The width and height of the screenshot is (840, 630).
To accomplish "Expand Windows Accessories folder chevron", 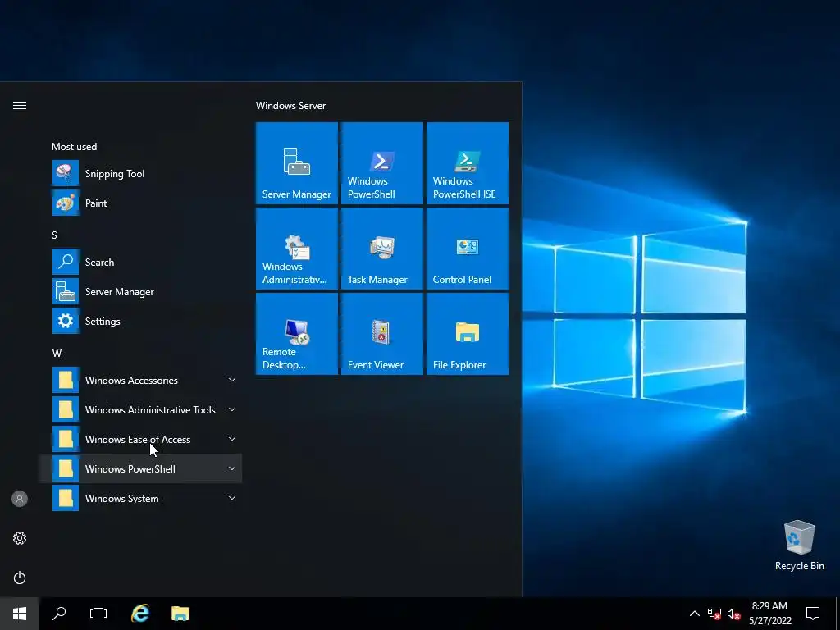I will point(232,380).
